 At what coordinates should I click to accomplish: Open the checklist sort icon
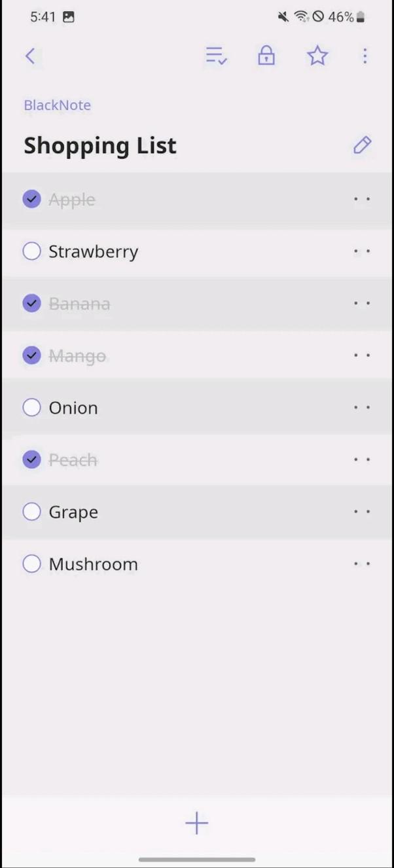(x=216, y=56)
